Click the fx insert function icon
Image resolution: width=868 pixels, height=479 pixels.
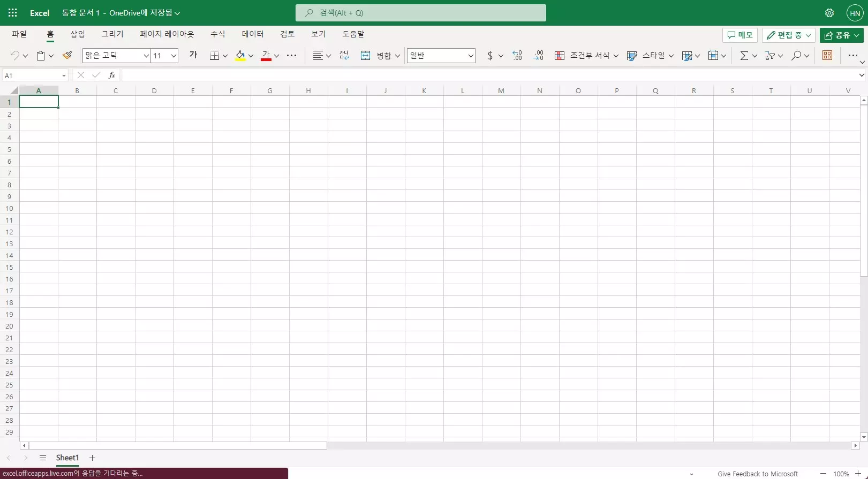point(111,75)
